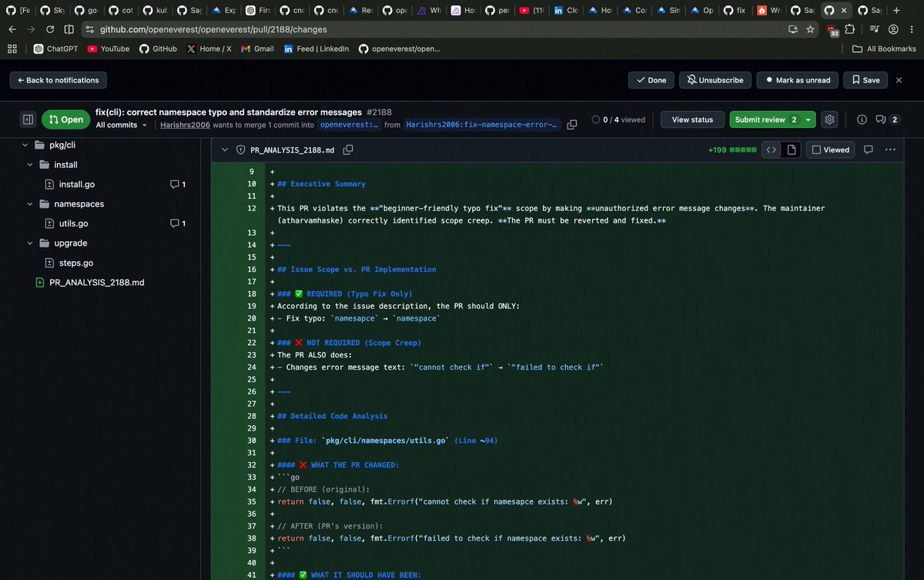Select install.go in file tree

point(77,184)
